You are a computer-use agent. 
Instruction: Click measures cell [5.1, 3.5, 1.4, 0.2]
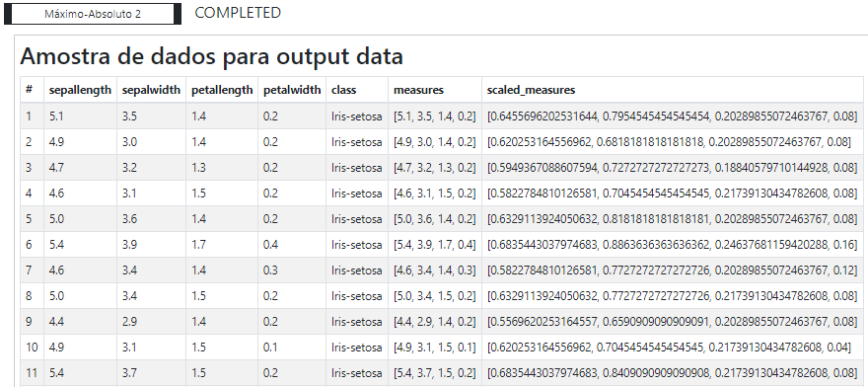click(x=435, y=116)
